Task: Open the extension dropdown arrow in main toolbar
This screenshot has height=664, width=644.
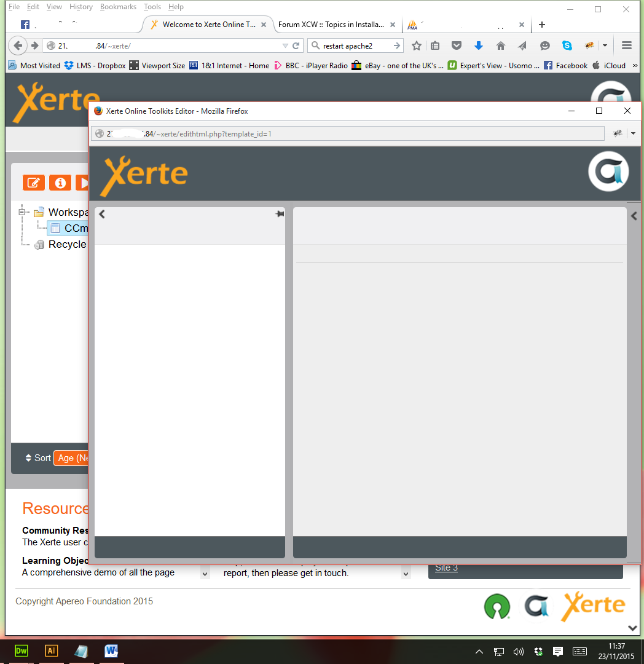Action: click(x=605, y=45)
